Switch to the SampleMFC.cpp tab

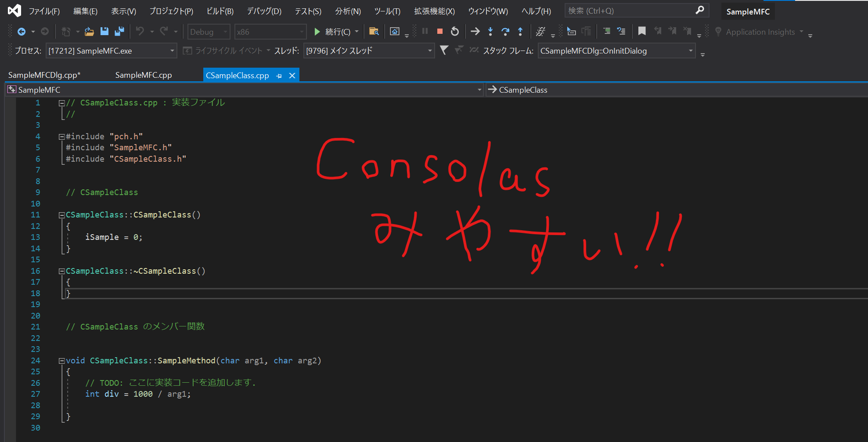(x=144, y=75)
